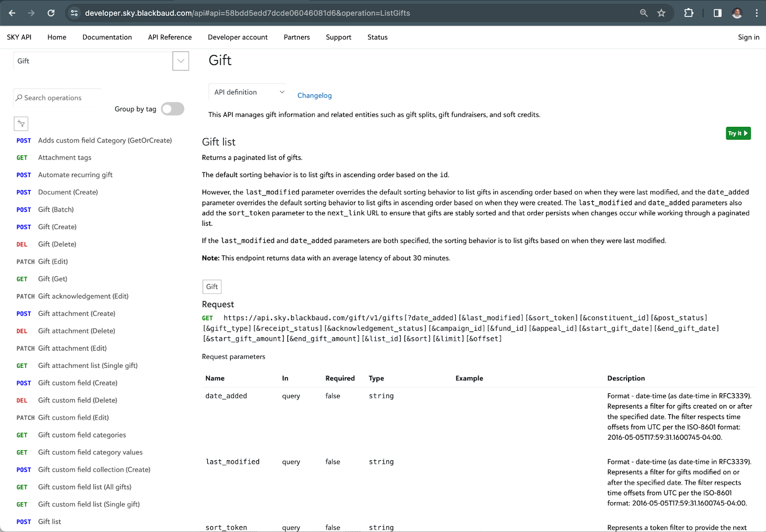The width and height of the screenshot is (766, 532).
Task: Click the filter by tag icon
Action: (x=21, y=123)
